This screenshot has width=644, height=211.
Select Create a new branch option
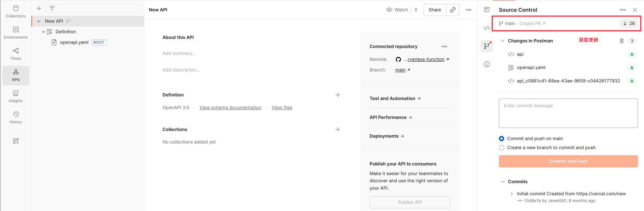coord(501,148)
